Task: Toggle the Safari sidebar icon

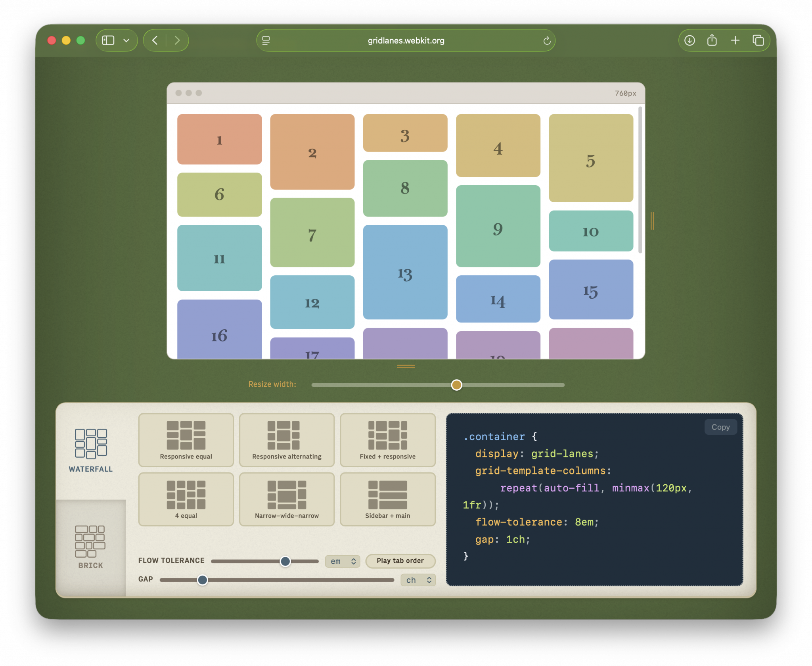Action: pyautogui.click(x=108, y=40)
